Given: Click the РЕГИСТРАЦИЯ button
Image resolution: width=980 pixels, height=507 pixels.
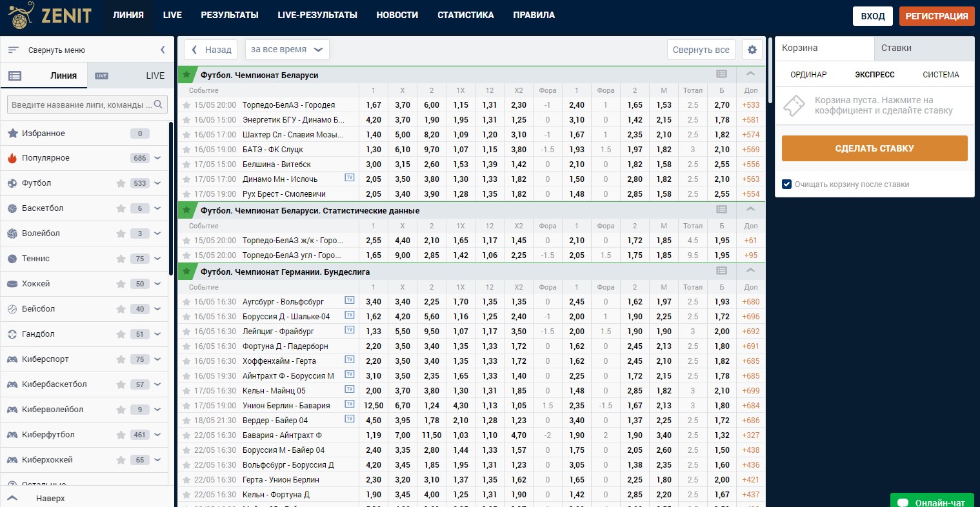Looking at the screenshot, I should (x=936, y=16).
